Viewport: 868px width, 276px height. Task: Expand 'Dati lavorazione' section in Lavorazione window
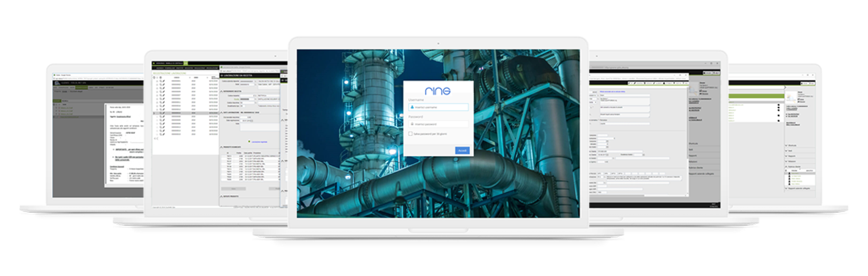[x=240, y=113]
